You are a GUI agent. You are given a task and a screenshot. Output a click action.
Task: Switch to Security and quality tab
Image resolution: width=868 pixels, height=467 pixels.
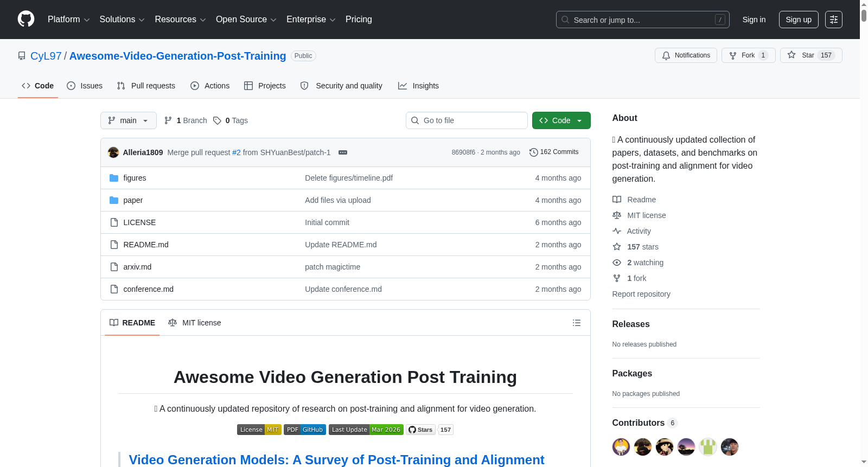click(x=341, y=86)
